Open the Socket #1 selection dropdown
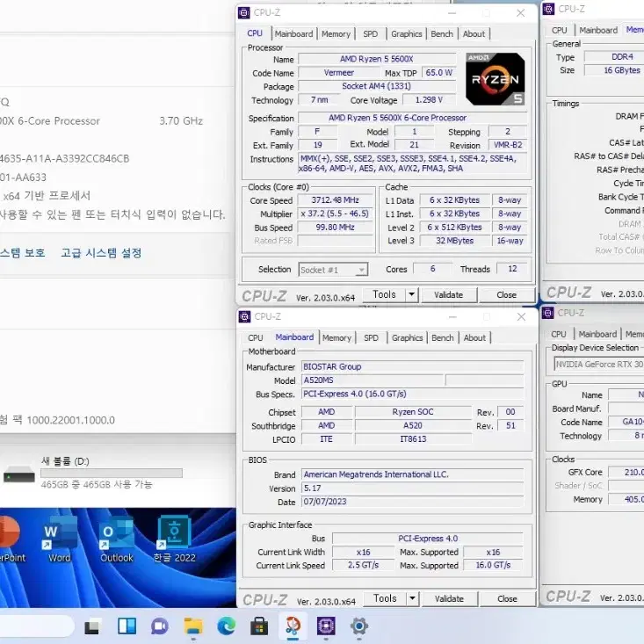 click(333, 270)
